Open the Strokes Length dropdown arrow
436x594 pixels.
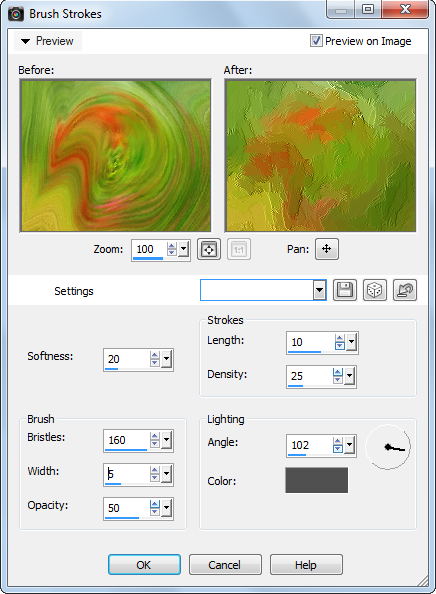coord(351,342)
